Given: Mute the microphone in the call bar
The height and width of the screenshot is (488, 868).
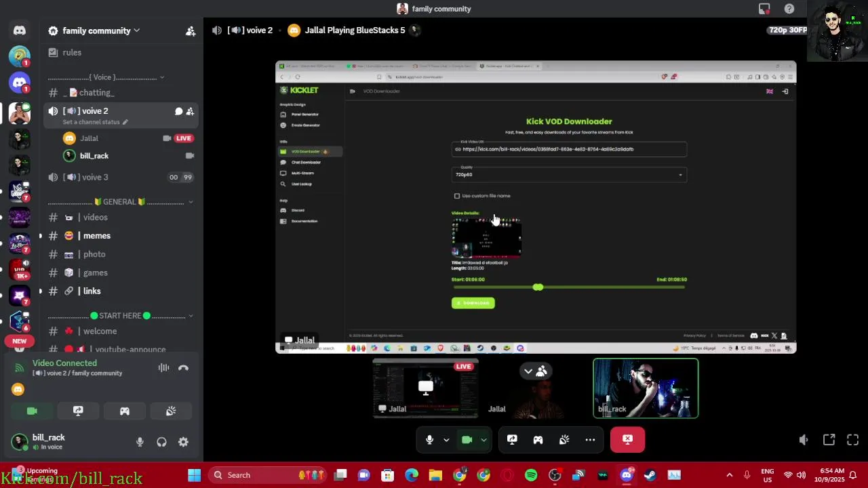Looking at the screenshot, I should tap(429, 440).
